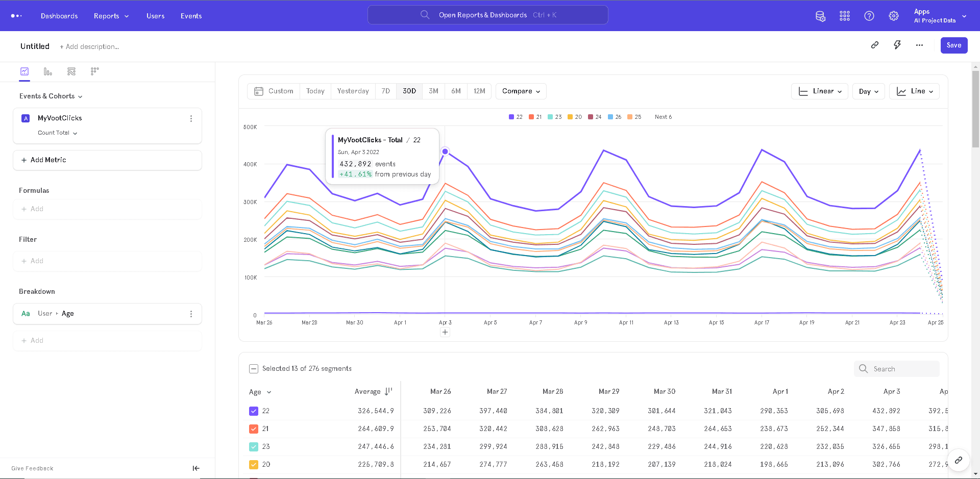Focus the segments Search field
980x479 pixels.
pyautogui.click(x=897, y=369)
